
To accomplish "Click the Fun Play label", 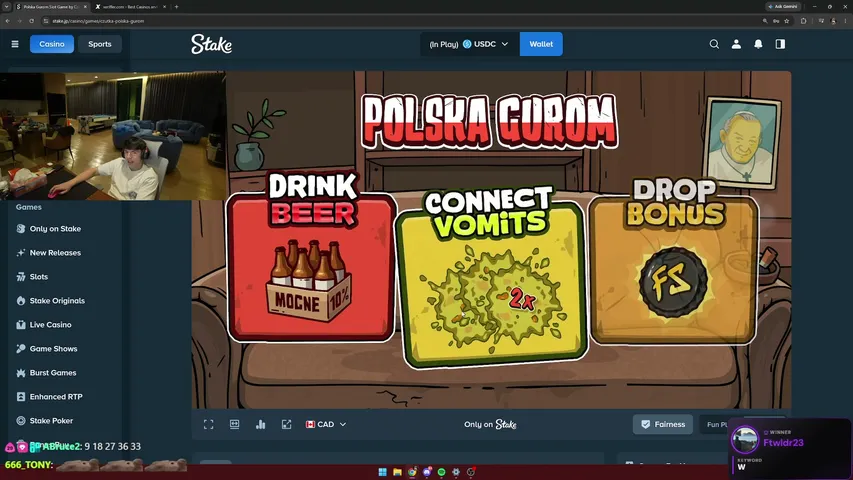I will pos(717,424).
